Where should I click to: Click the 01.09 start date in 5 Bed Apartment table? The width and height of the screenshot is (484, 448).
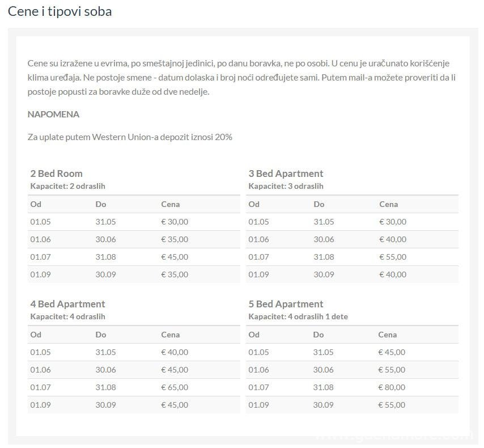[258, 405]
